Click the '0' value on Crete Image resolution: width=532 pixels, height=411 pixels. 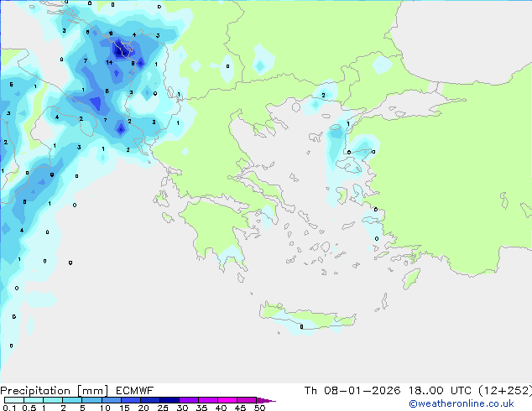pos(301,327)
